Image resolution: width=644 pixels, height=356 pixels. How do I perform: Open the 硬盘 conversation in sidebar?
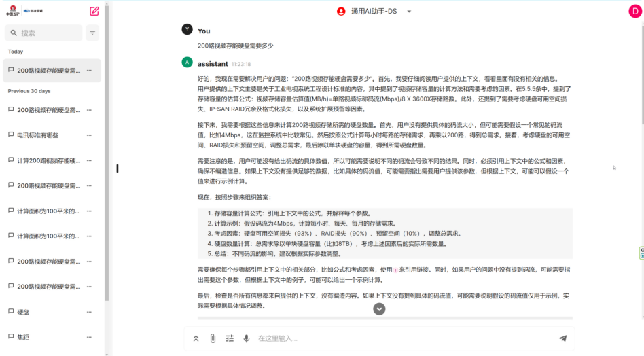(x=27, y=312)
